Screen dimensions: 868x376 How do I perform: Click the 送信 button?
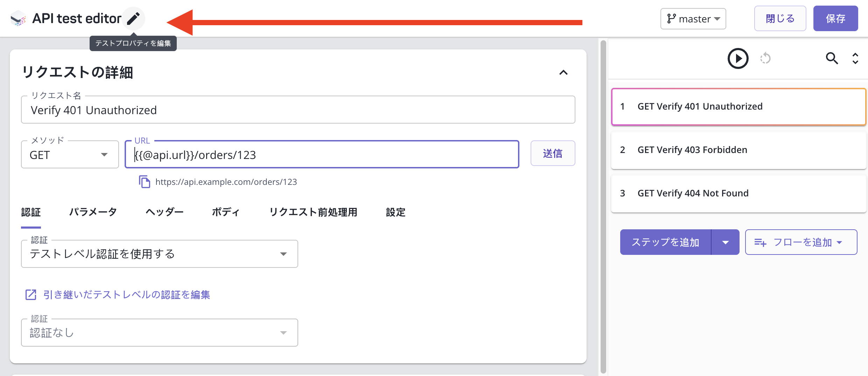pos(553,153)
